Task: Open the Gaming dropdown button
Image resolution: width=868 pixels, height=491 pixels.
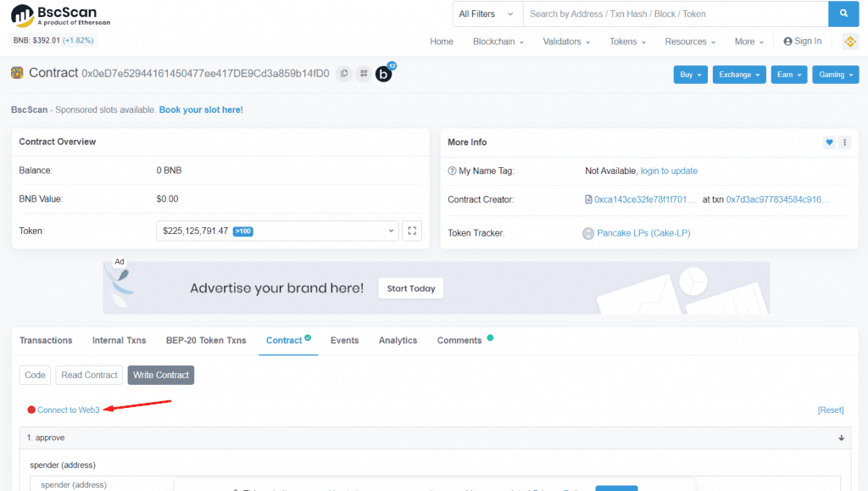Action: [x=835, y=75]
